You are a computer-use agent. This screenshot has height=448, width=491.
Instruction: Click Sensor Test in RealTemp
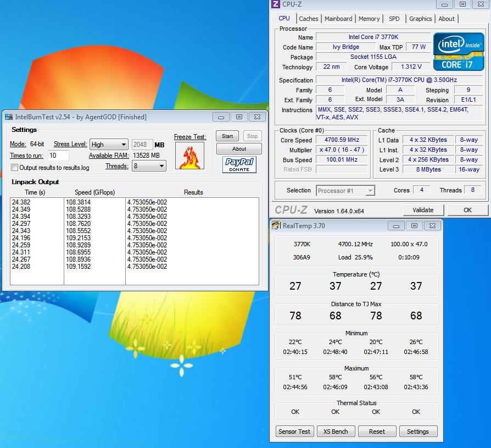[x=294, y=432]
